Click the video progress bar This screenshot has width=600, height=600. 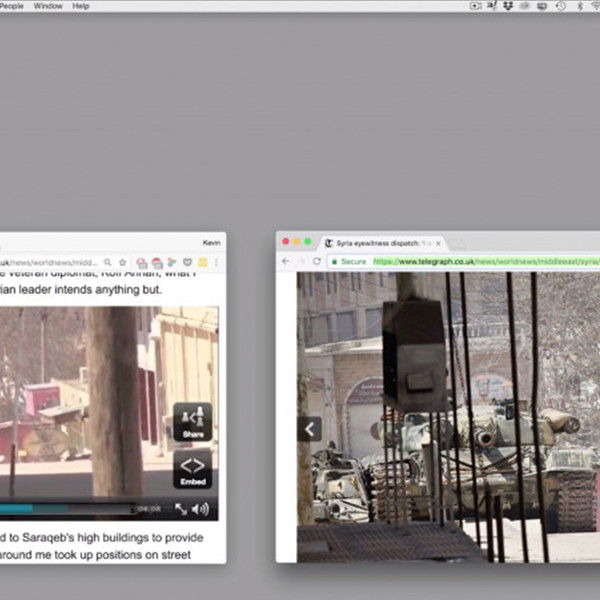(x=60, y=509)
